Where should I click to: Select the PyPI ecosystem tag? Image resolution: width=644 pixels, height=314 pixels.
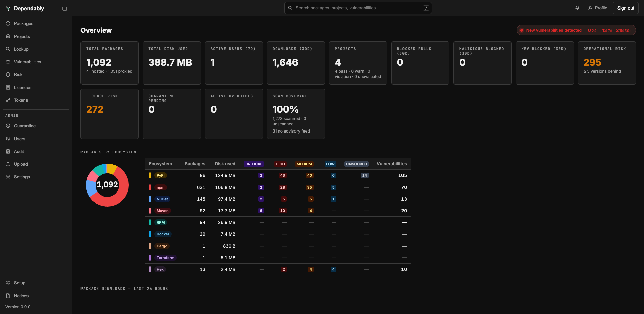coord(161,175)
